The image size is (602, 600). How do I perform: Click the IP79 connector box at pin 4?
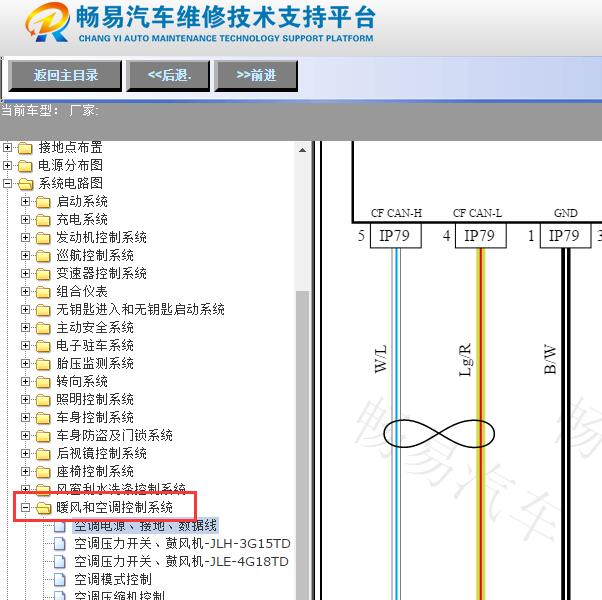480,236
